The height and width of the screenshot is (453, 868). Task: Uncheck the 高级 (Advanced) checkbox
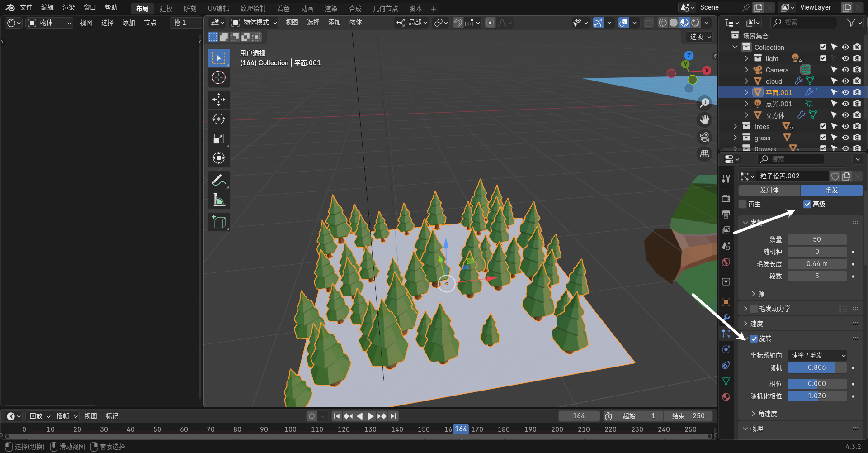point(807,205)
